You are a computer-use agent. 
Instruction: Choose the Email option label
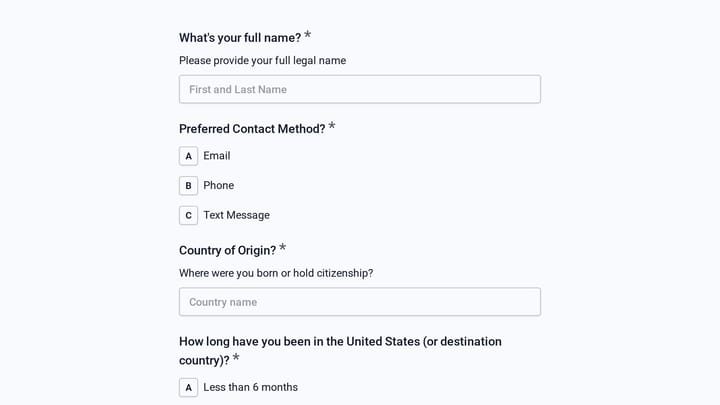217,156
